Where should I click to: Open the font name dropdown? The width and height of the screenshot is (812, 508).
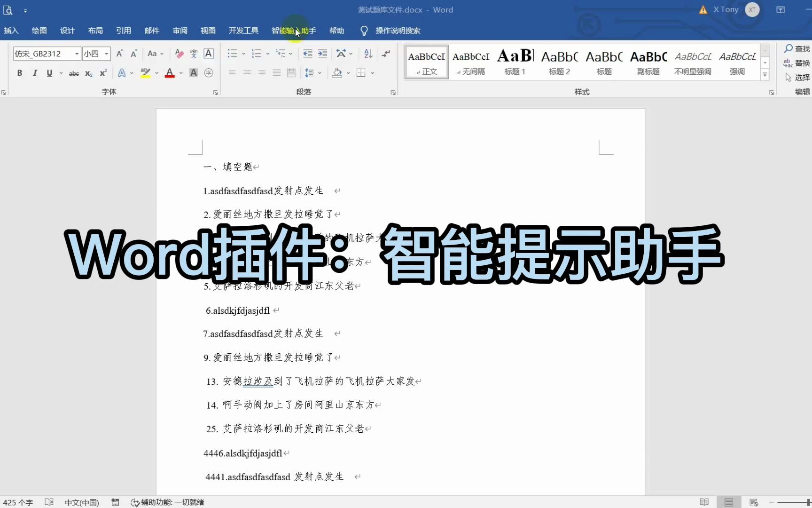[77, 54]
